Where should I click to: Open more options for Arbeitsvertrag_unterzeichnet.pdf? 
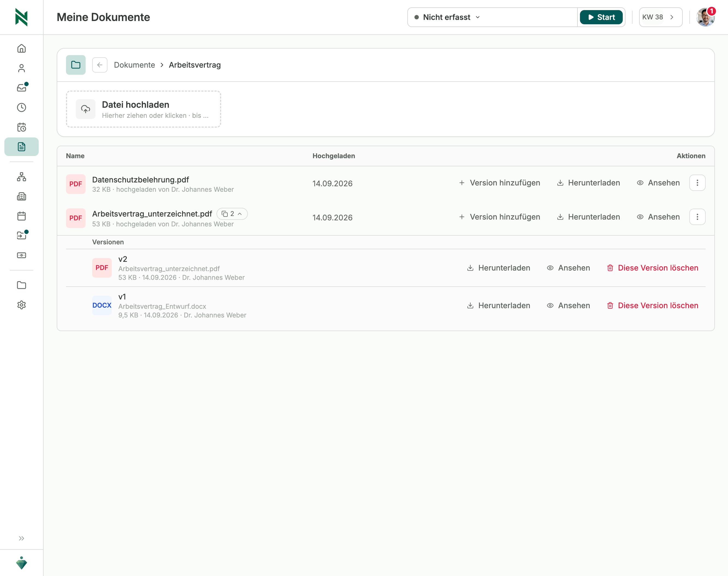697,217
